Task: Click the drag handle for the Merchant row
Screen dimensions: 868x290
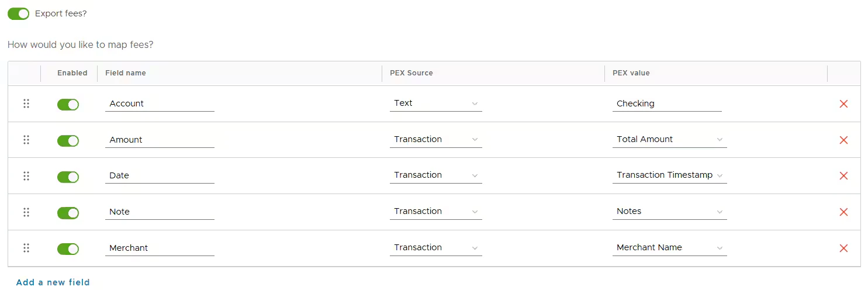Action: click(26, 248)
